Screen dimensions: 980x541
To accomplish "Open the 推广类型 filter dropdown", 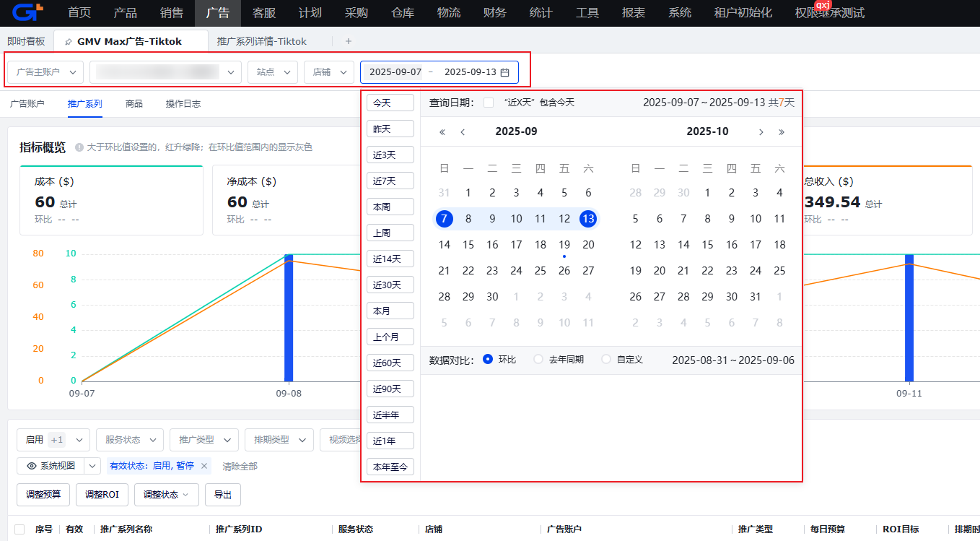I will click(204, 439).
